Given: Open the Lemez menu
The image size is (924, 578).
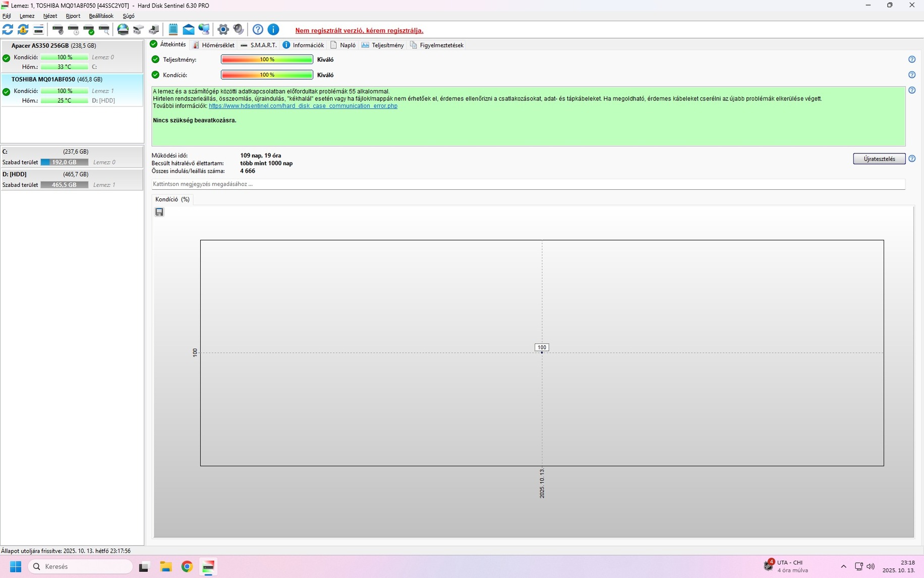Looking at the screenshot, I should coord(27,16).
